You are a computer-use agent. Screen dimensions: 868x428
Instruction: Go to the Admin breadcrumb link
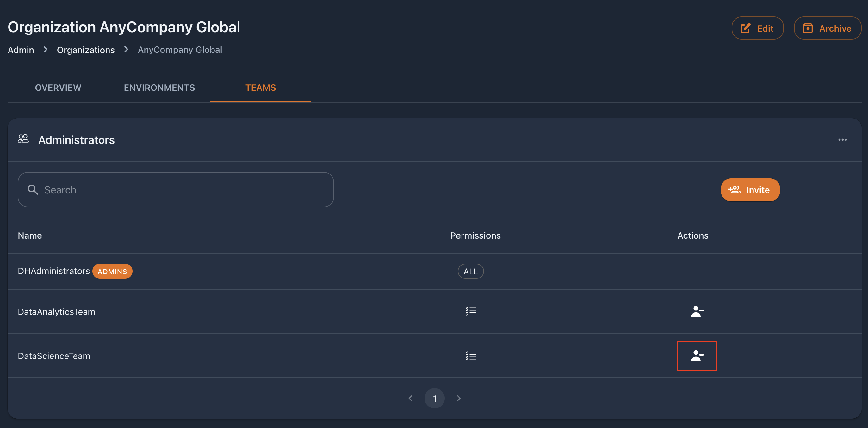pyautogui.click(x=21, y=50)
